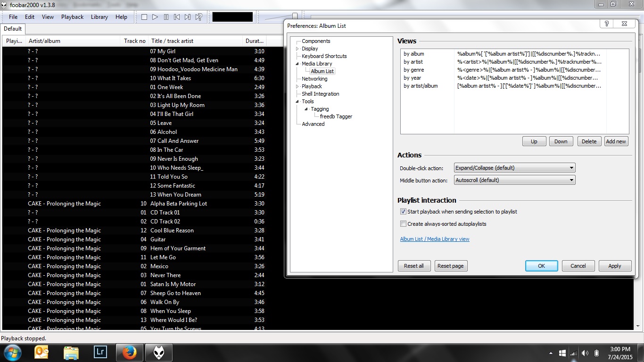Click the Reset page button
Viewport: 644px width, 362px height.
[451, 266]
